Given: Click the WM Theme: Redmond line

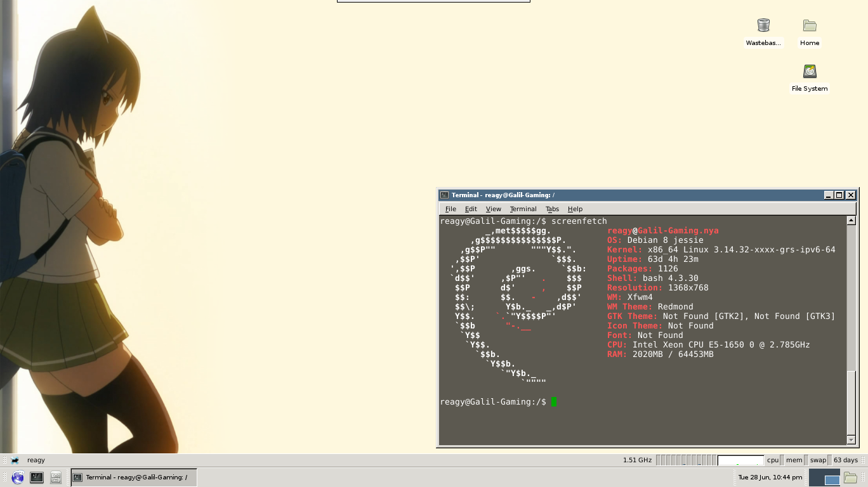Looking at the screenshot, I should click(650, 307).
